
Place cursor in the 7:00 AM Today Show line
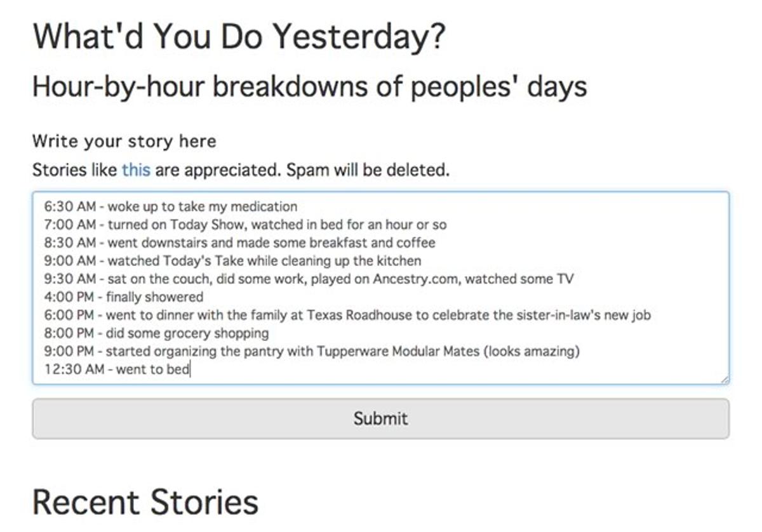click(245, 225)
